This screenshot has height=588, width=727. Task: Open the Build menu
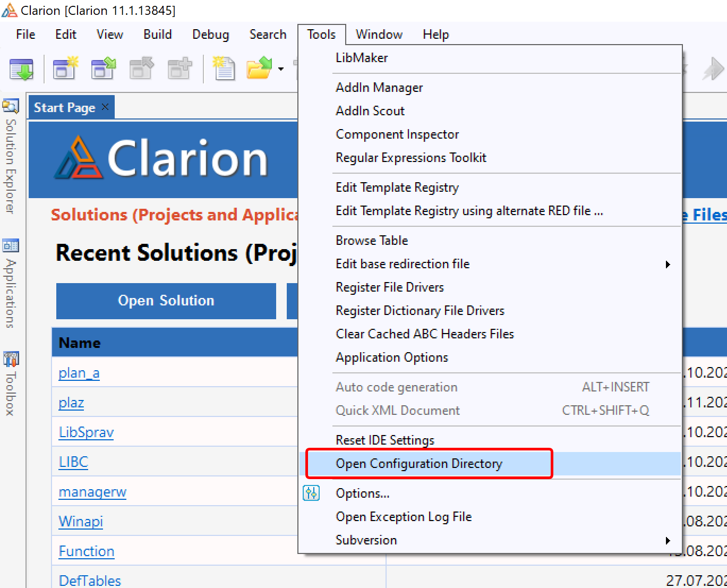click(x=157, y=35)
